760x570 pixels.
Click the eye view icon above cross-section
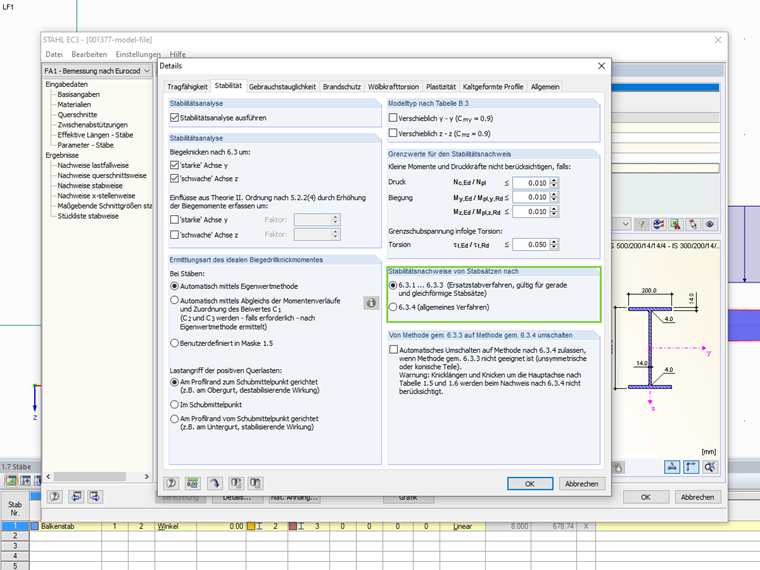pyautogui.click(x=711, y=225)
